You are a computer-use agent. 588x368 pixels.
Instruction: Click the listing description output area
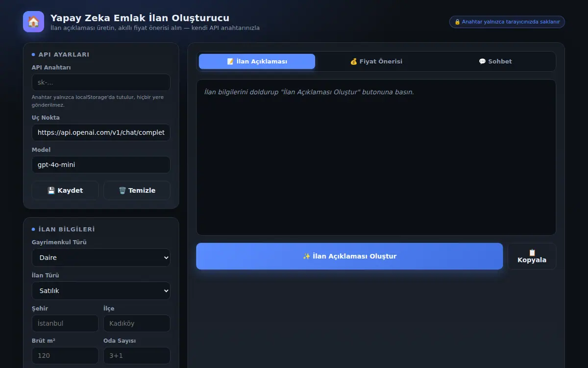click(376, 158)
